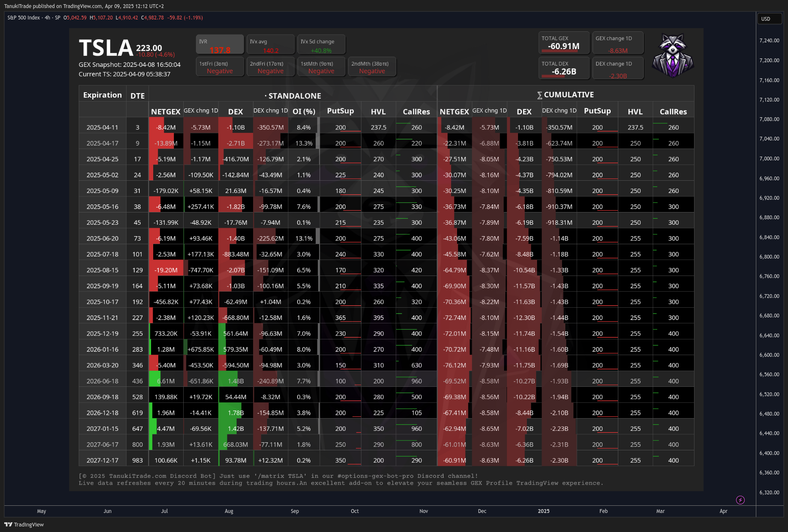The height and width of the screenshot is (532, 788).
Task: Click expiration 2025-04-11 row date
Action: (102, 127)
